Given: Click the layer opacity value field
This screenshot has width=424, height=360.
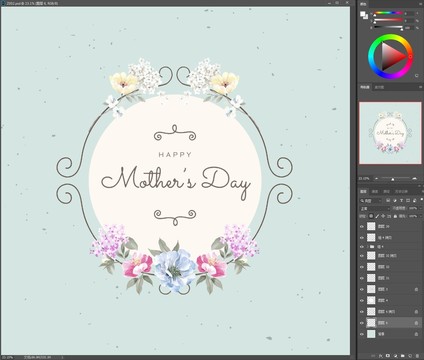Looking at the screenshot, I should tap(413, 208).
